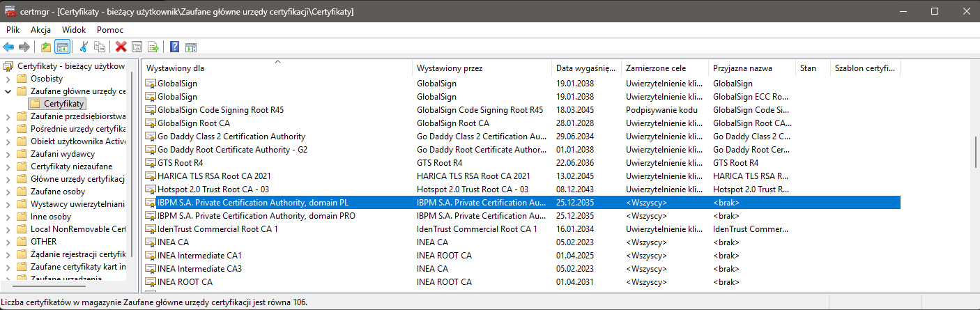Cut selection using the scissors icon

point(84,47)
